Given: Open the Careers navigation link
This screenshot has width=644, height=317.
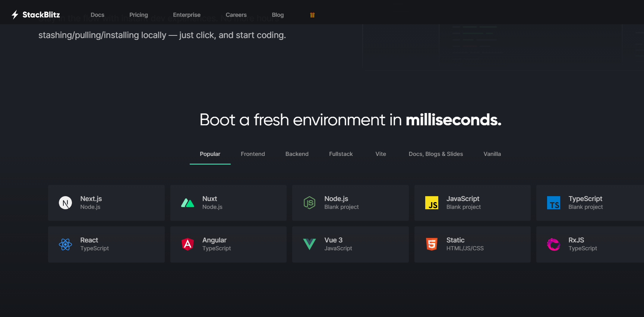Looking at the screenshot, I should pos(236,15).
